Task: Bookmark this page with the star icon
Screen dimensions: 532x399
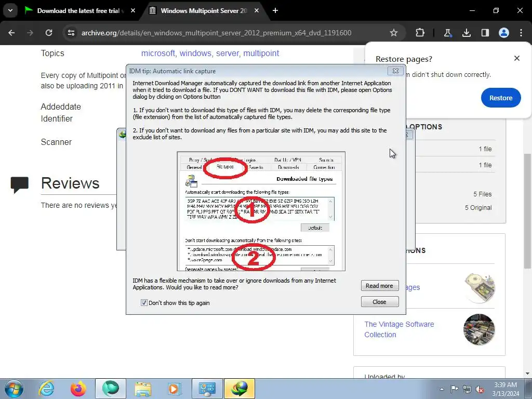Action: (x=394, y=33)
